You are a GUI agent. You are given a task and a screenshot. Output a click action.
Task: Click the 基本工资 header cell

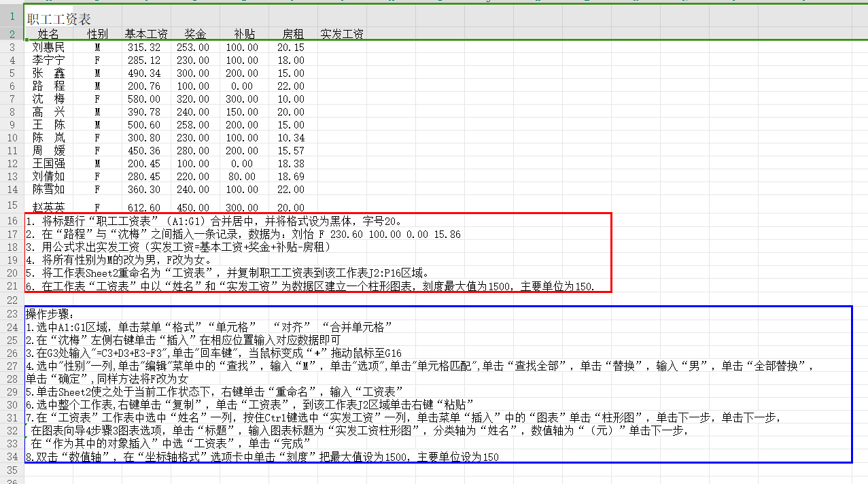[146, 34]
